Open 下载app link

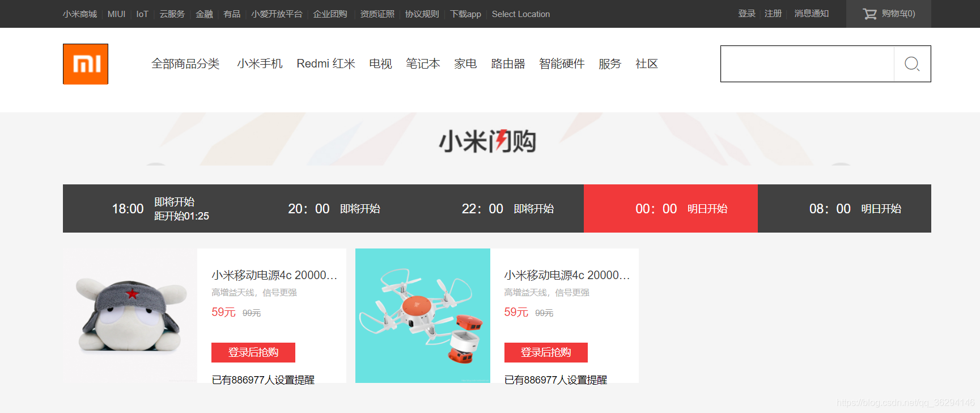465,14
